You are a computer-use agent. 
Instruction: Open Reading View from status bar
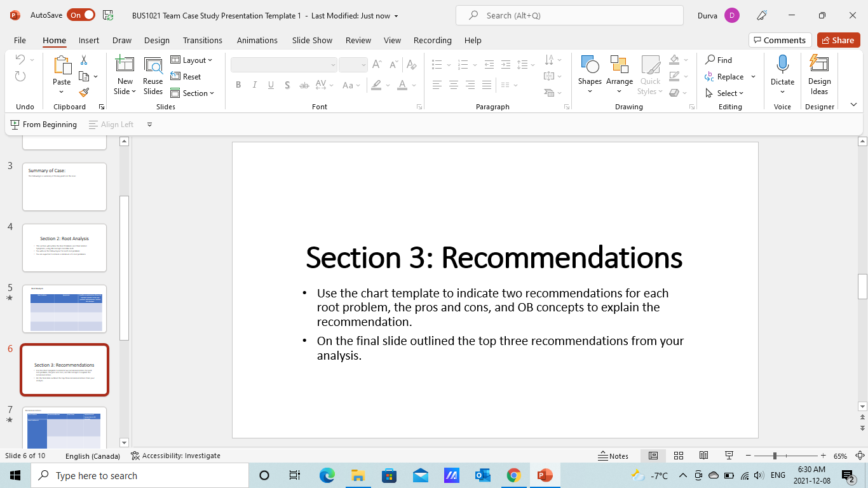(x=703, y=456)
